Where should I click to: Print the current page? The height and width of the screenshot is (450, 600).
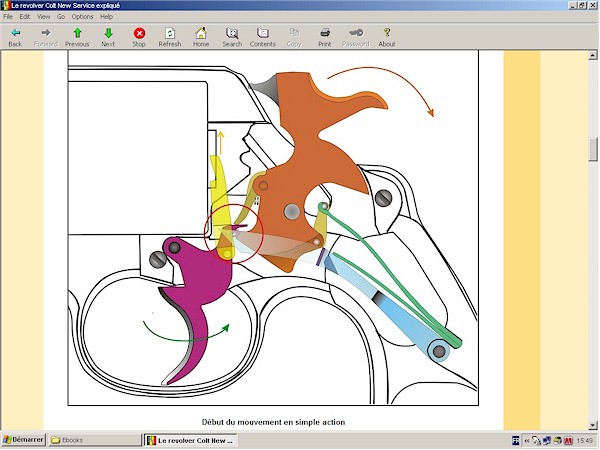point(325,37)
